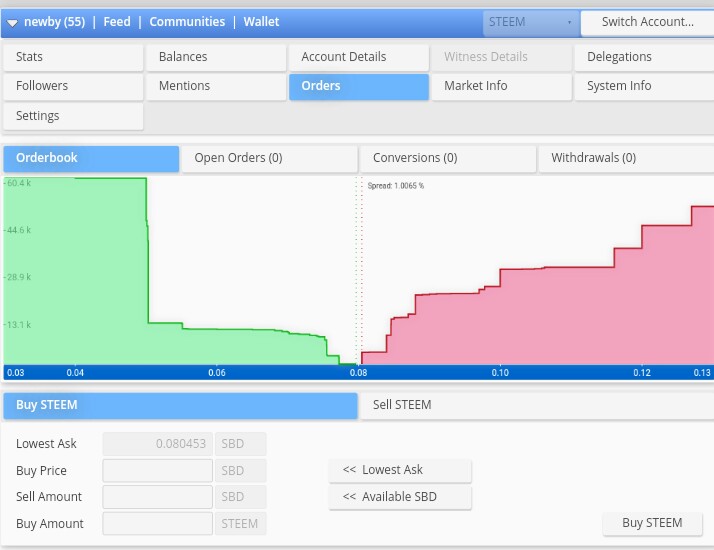This screenshot has height=550, width=714.
Task: Show Conversions (0) tab
Action: click(x=448, y=158)
